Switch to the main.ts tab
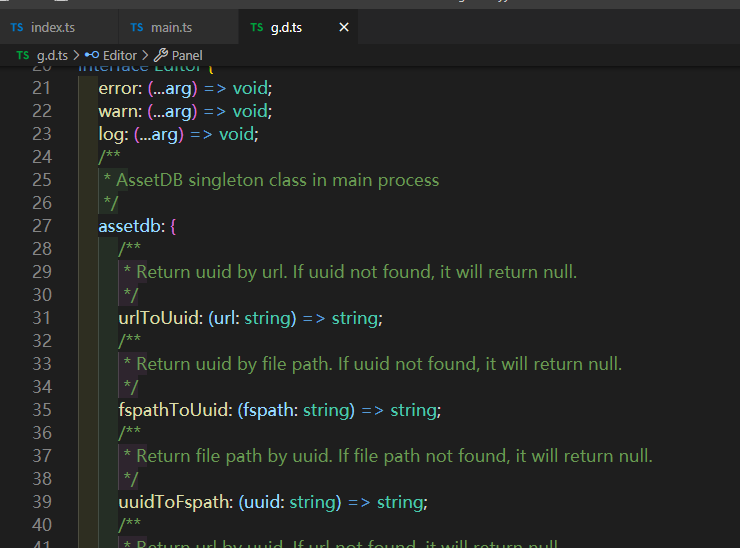This screenshot has height=548, width=740. pyautogui.click(x=171, y=27)
